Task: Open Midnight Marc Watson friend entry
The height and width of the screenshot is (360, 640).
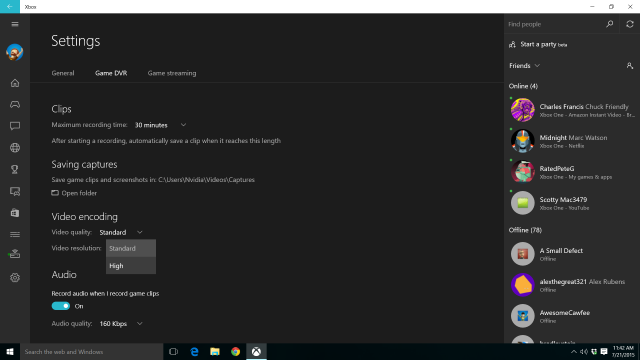Action: pyautogui.click(x=572, y=141)
